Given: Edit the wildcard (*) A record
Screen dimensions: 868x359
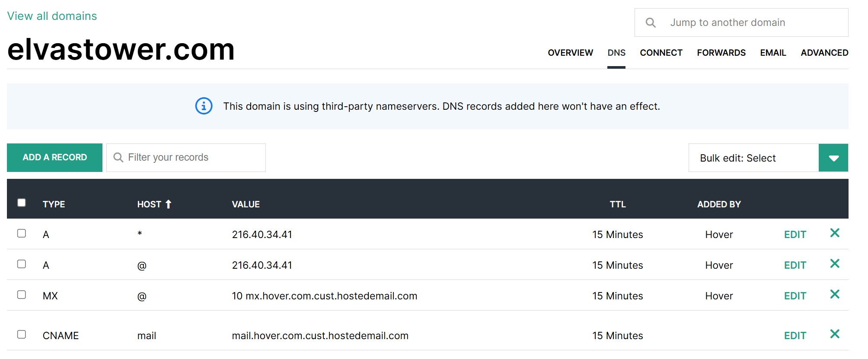Looking at the screenshot, I should 795,235.
